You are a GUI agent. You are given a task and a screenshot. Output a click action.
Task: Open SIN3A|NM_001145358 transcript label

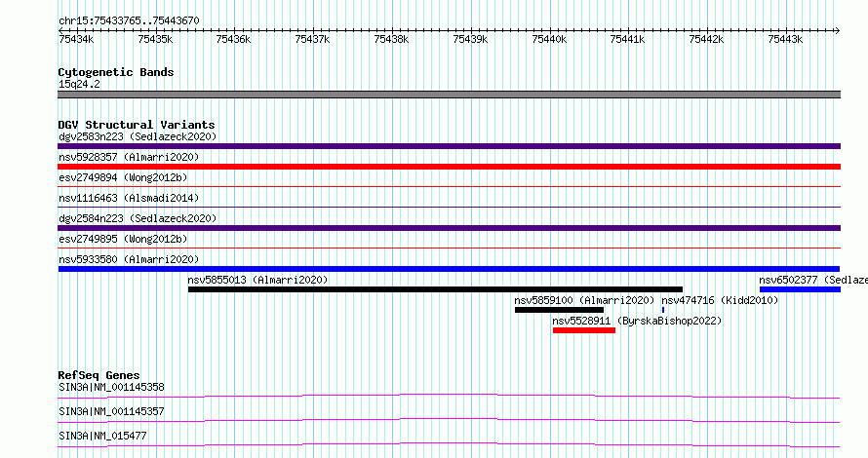[x=111, y=387]
